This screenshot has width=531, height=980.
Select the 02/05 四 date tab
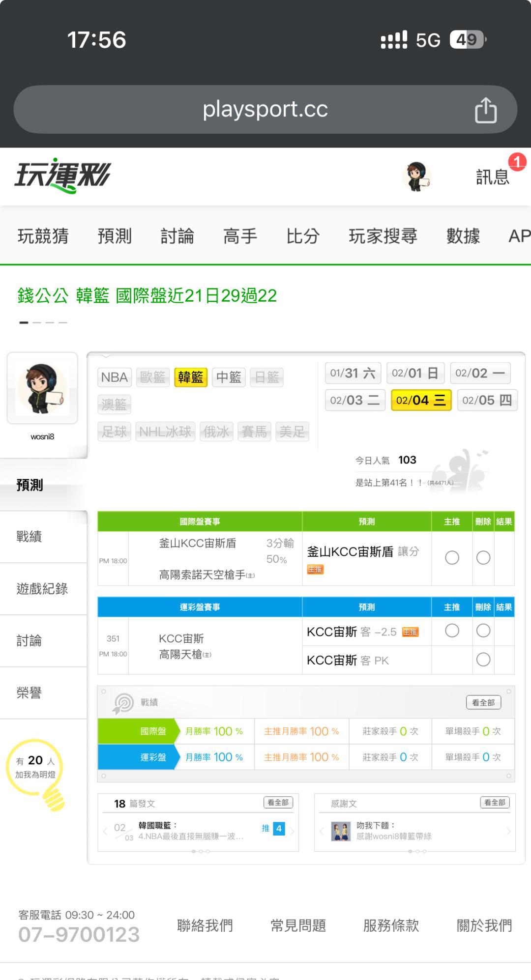coord(487,400)
